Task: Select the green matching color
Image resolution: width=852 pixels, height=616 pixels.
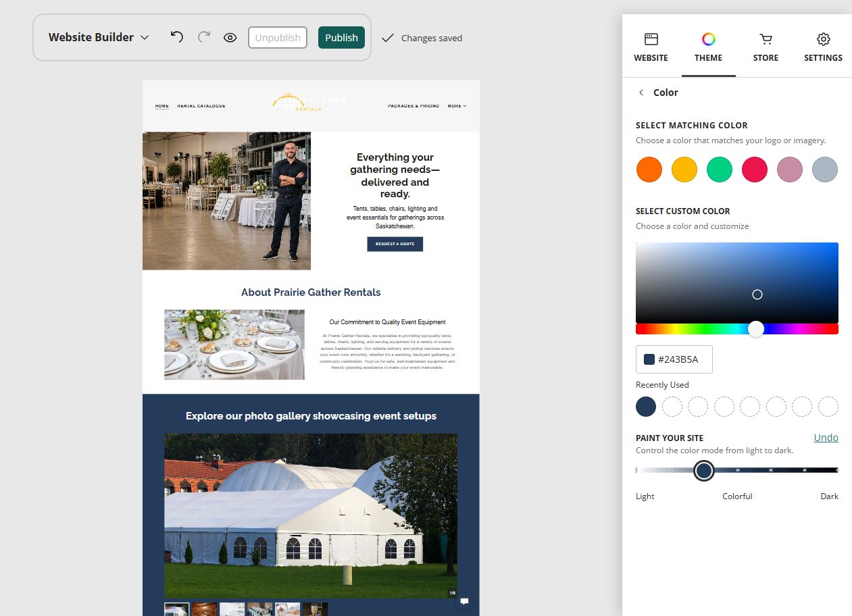Action: coord(720,170)
